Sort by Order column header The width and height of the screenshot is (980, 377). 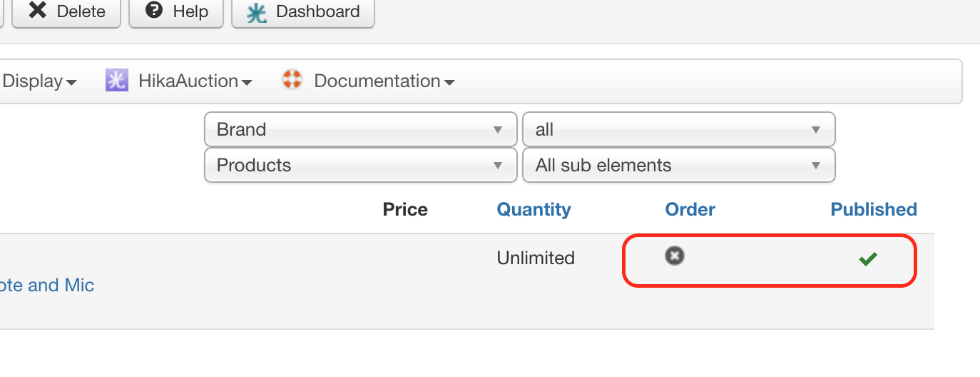coord(690,209)
